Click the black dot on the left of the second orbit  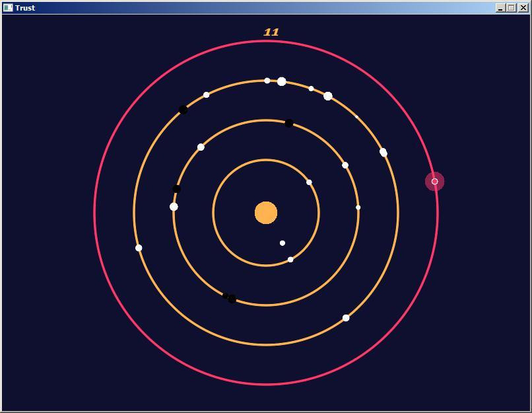(x=176, y=189)
